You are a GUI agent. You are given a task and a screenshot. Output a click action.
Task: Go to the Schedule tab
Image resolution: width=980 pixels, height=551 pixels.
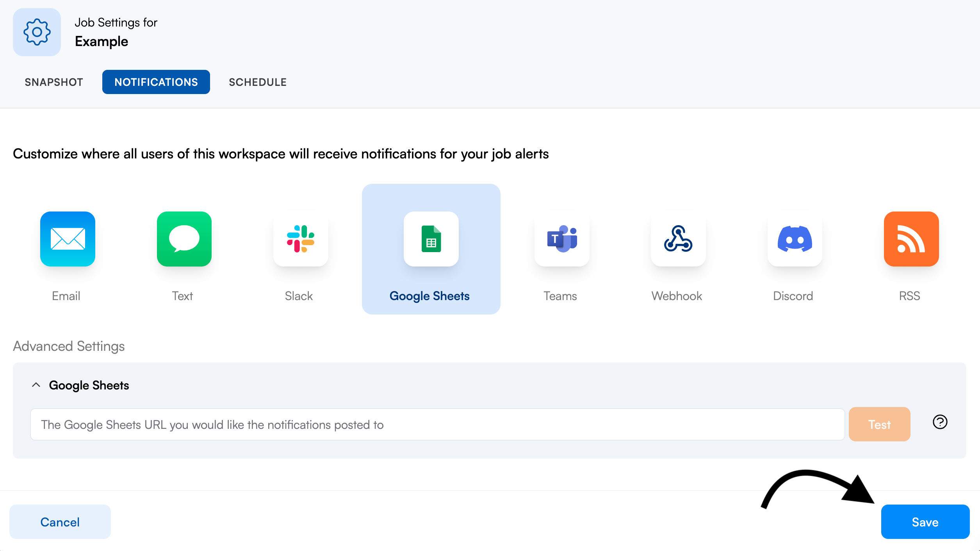[x=258, y=82]
